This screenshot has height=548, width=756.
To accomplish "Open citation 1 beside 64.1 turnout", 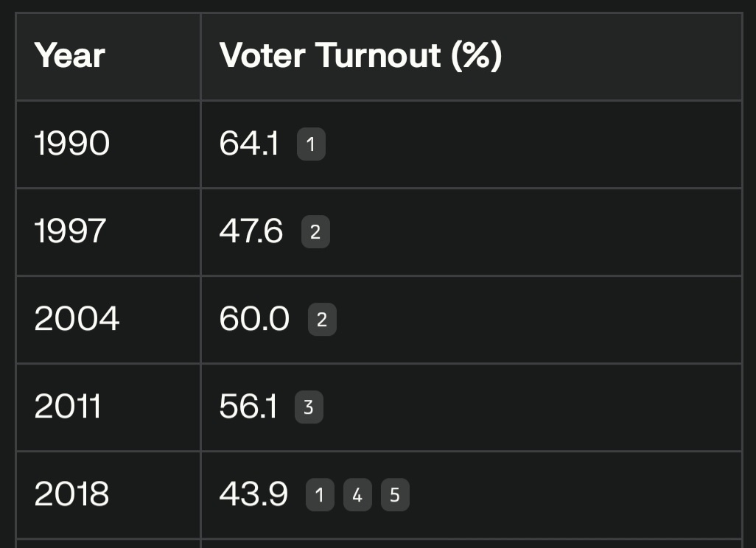I will [311, 144].
